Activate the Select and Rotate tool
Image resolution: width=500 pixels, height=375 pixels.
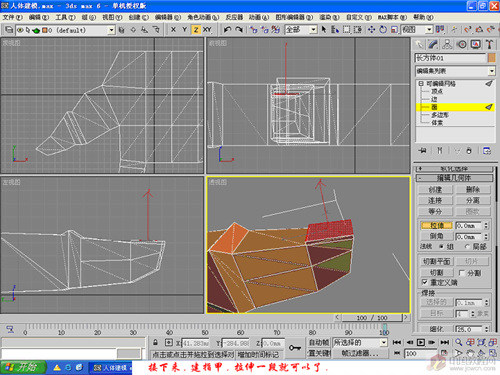(x=383, y=30)
